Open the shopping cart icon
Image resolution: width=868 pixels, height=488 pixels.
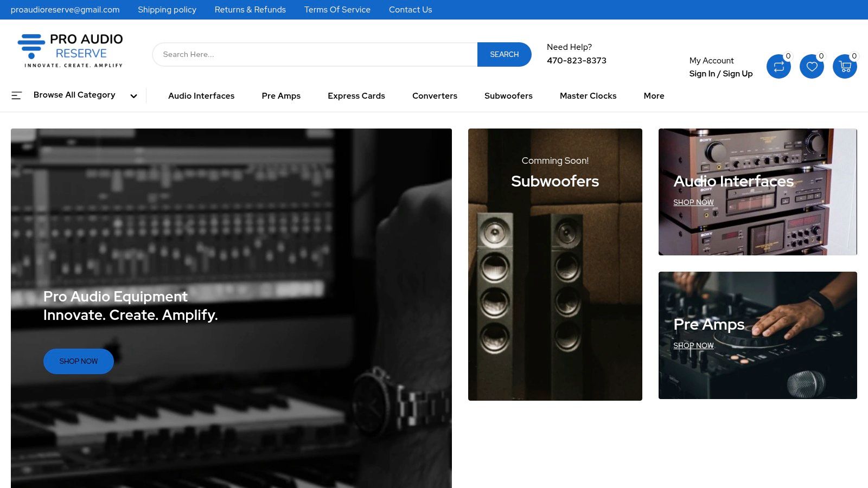(845, 66)
